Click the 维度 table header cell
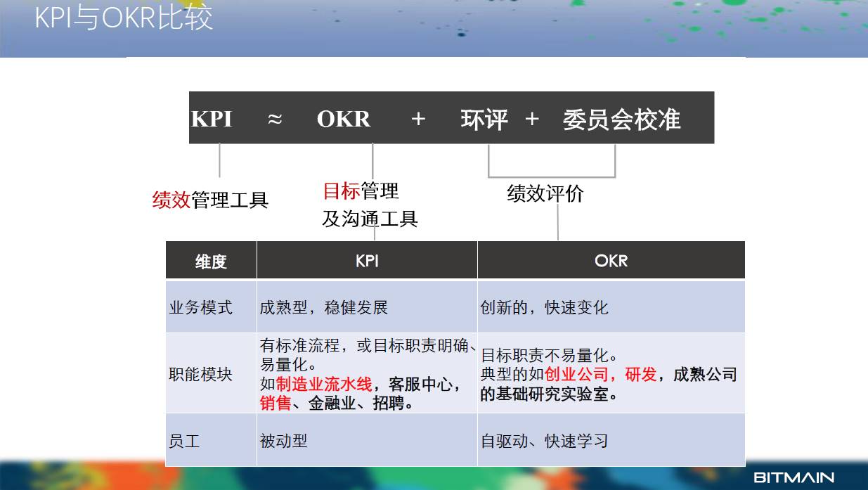 pos(211,262)
